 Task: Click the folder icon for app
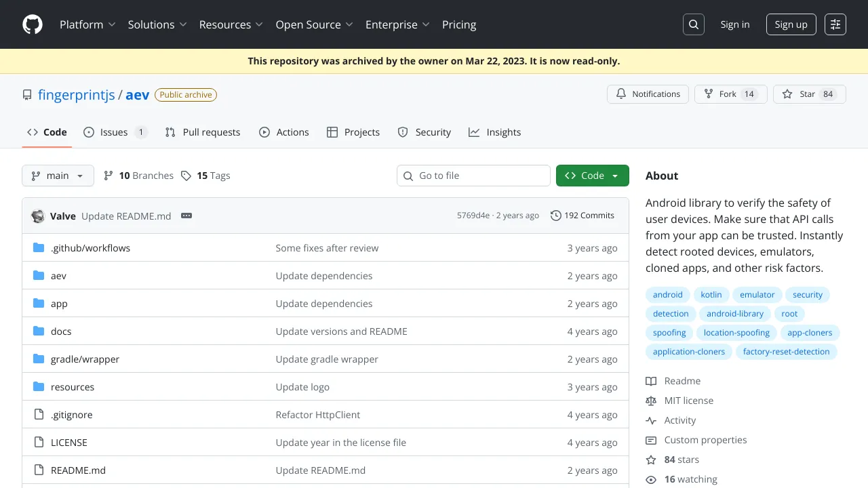39,304
